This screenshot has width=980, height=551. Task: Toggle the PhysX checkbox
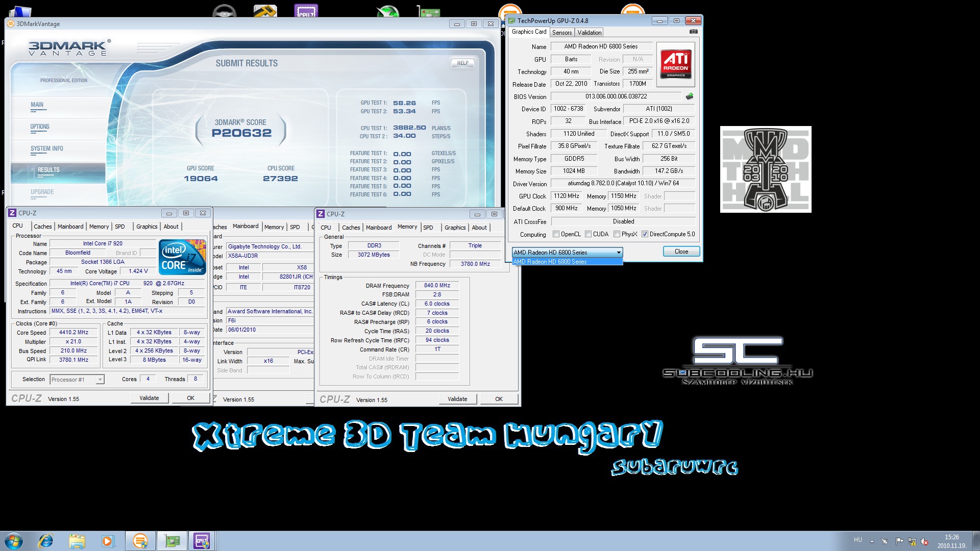tap(617, 234)
